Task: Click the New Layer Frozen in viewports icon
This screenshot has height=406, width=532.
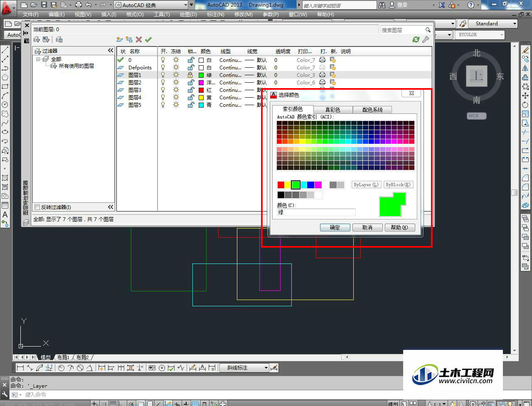Action: 129,39
